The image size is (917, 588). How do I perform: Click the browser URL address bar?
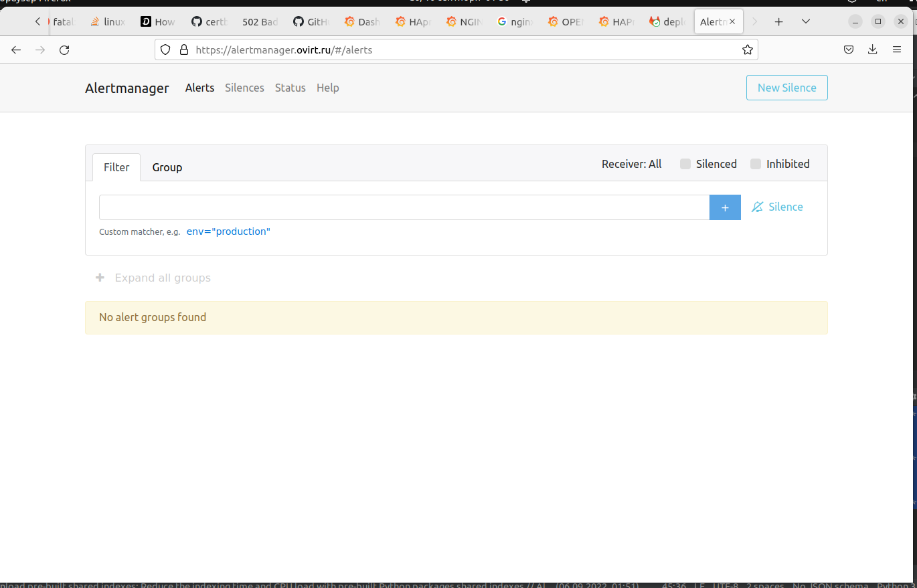pos(456,50)
